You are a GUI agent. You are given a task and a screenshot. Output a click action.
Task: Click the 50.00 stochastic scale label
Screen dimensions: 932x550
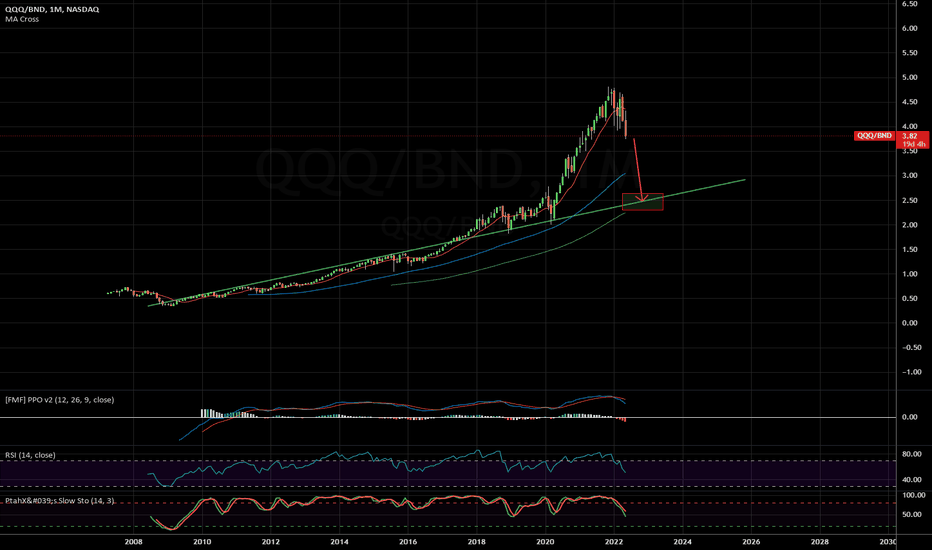911,515
